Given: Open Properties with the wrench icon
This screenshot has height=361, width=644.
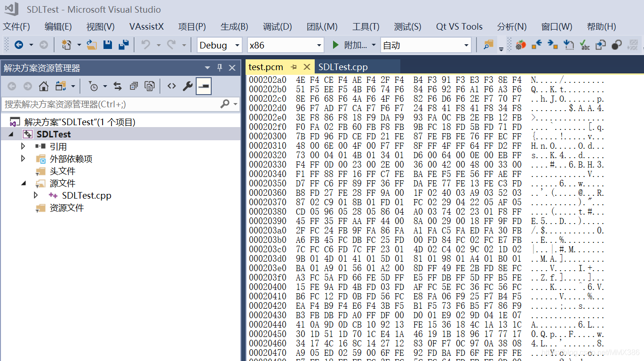Looking at the screenshot, I should [188, 86].
